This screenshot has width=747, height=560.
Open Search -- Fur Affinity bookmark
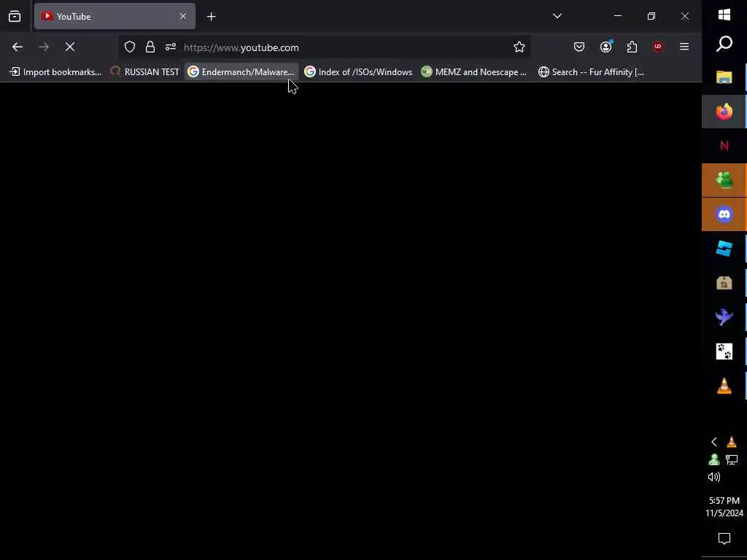pyautogui.click(x=591, y=72)
